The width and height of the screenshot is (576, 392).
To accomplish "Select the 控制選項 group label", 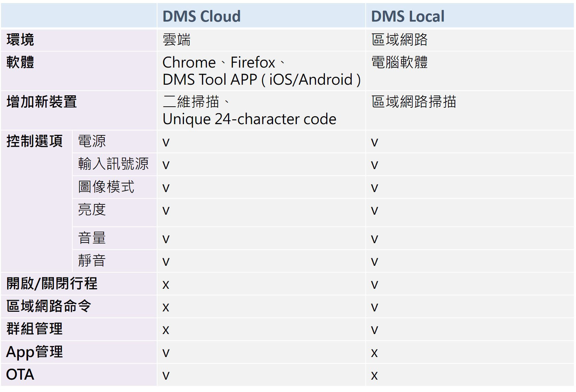I will (x=34, y=141).
